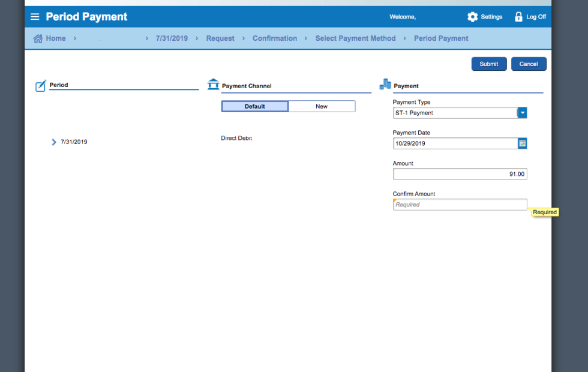Click the Payment Channel bank icon
Image resolution: width=588 pixels, height=372 pixels.
pos(213,85)
